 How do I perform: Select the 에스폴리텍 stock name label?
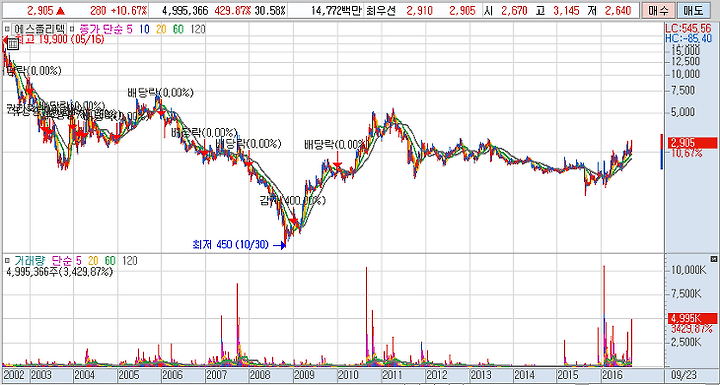click(40, 29)
